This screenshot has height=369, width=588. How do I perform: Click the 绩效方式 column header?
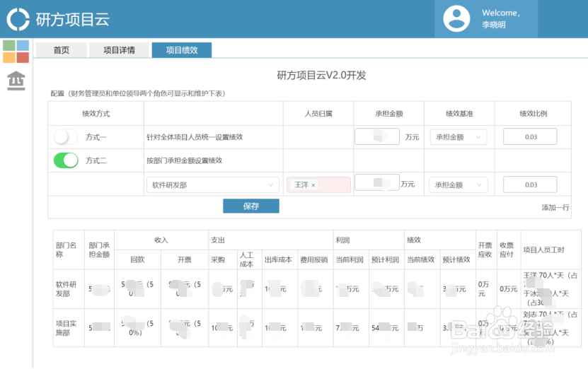(96, 114)
